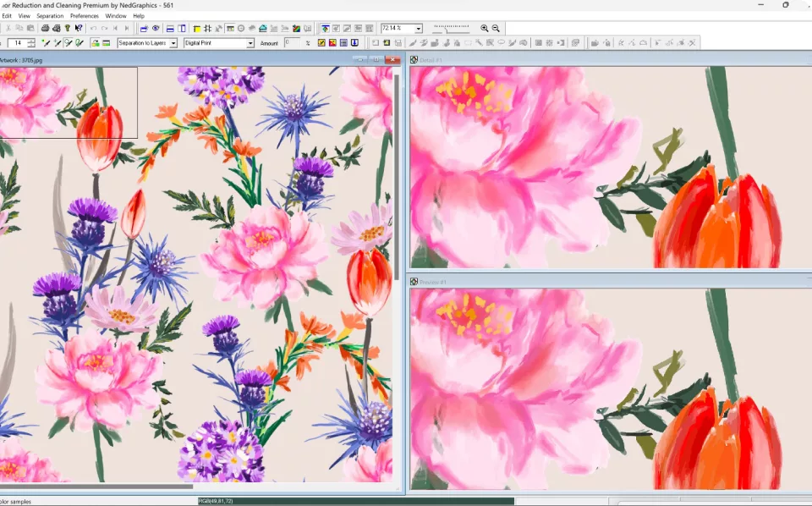The width and height of the screenshot is (812, 506).
Task: Open the Preferences menu
Action: point(84,15)
